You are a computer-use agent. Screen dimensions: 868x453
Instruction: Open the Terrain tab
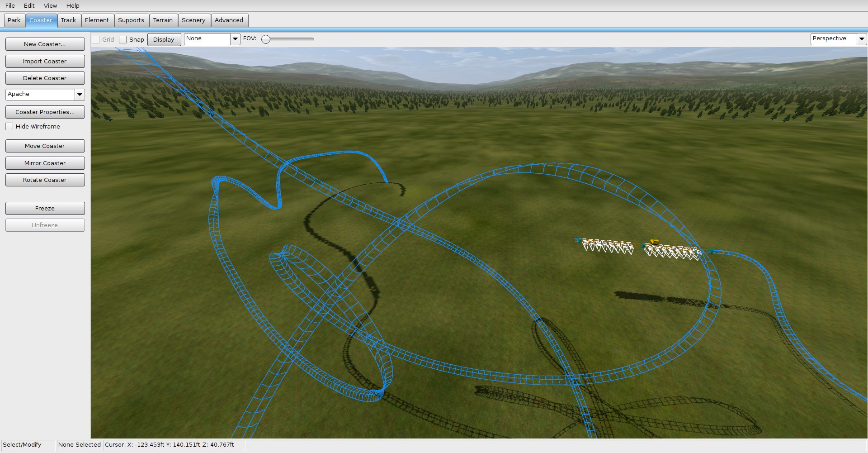click(x=163, y=20)
